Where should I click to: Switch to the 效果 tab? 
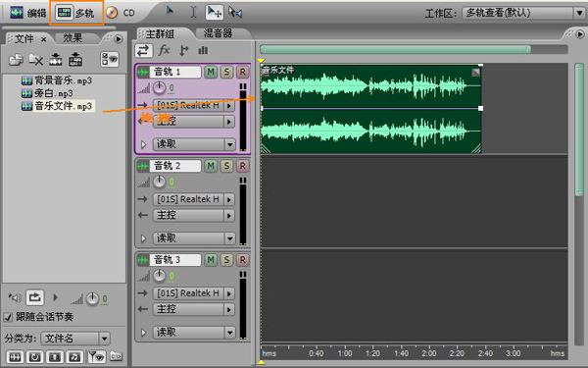pyautogui.click(x=73, y=38)
